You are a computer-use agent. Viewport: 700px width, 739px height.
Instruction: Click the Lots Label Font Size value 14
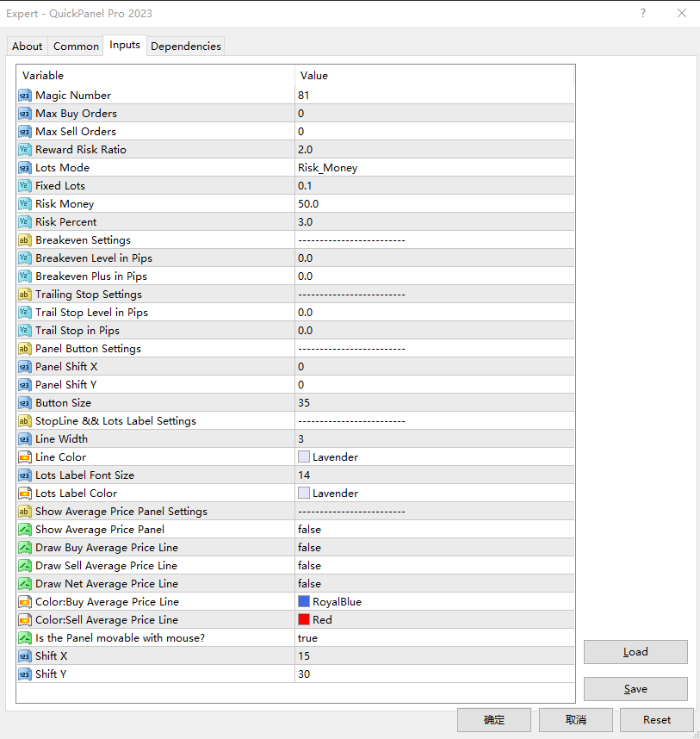434,475
